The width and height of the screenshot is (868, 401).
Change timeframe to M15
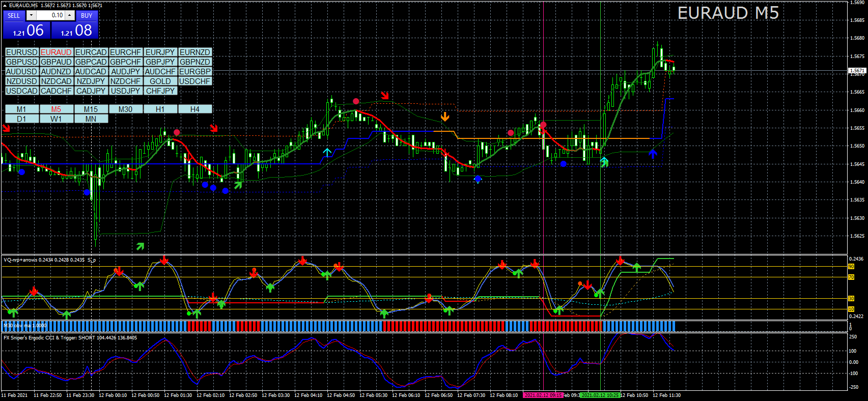coord(91,109)
